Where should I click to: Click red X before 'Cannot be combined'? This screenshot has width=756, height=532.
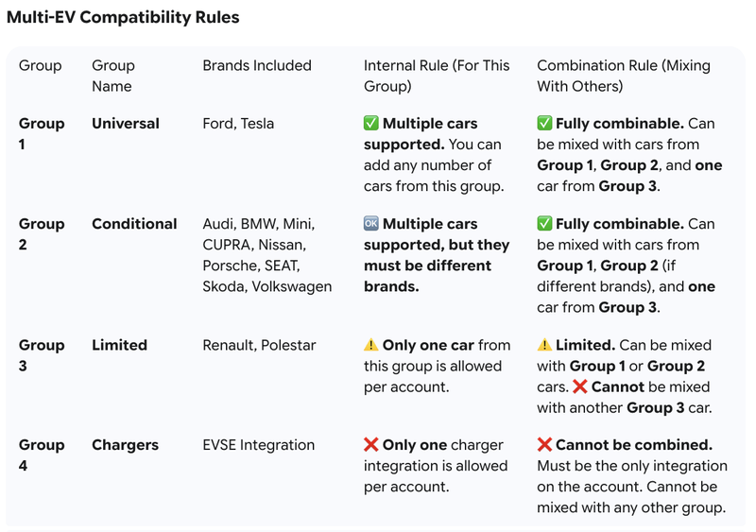pyautogui.click(x=544, y=445)
